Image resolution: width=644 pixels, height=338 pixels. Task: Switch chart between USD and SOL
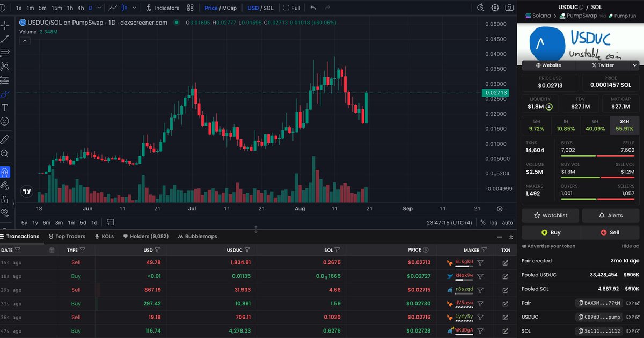click(x=260, y=8)
